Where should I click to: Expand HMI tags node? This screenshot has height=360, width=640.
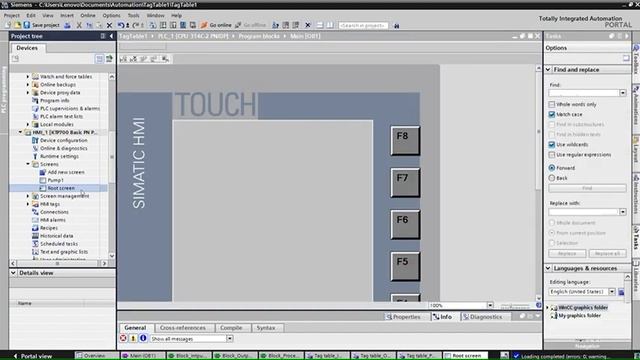(x=28, y=204)
